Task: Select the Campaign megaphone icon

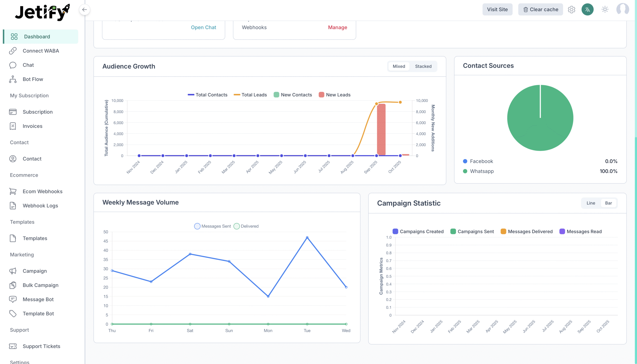Action: (13, 271)
